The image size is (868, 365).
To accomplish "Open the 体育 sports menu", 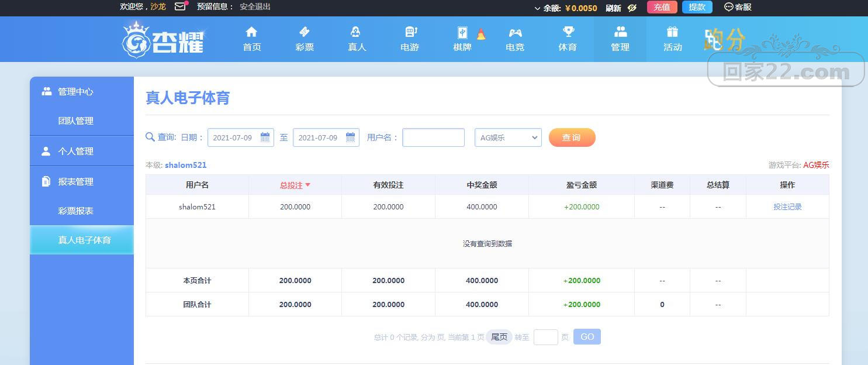I will (568, 39).
